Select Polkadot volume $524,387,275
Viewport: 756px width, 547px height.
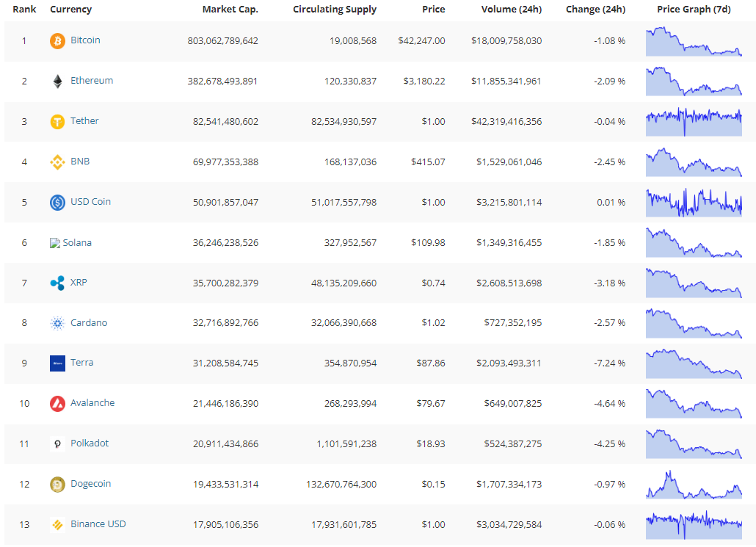[513, 443]
